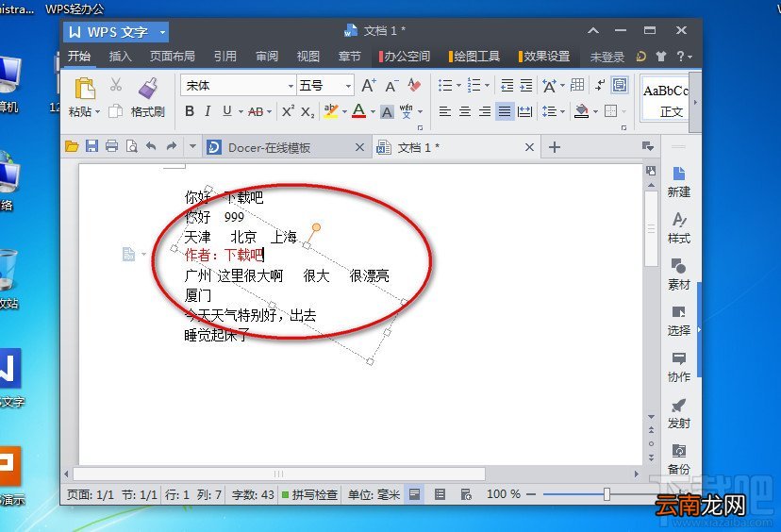Click the Print icon in quick toolbar
781x532 pixels.
click(111, 146)
